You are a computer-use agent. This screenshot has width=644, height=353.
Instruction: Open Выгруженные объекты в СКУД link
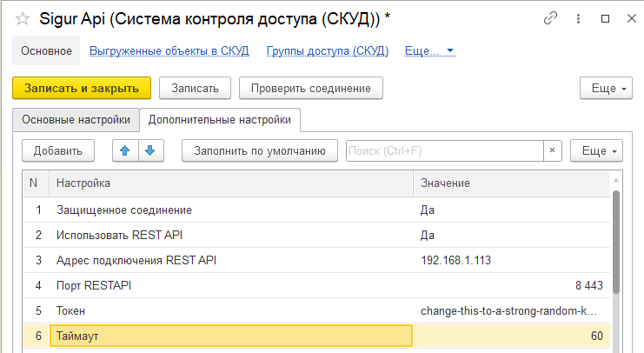point(169,51)
